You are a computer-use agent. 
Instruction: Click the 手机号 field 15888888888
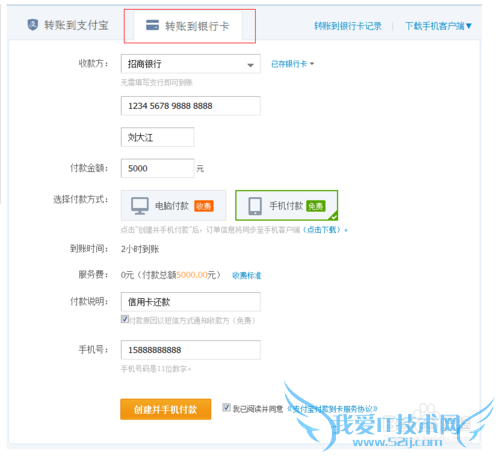(x=191, y=350)
